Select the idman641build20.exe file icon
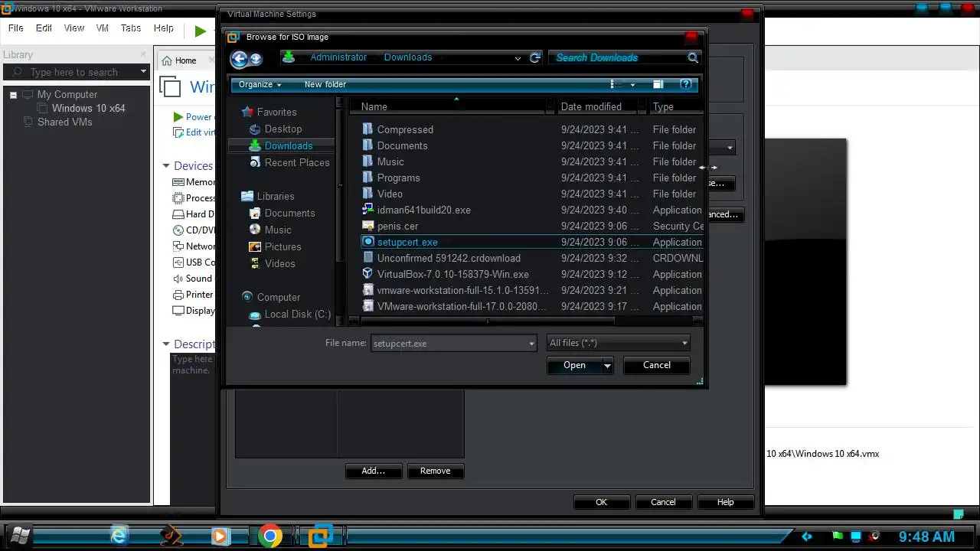 pyautogui.click(x=368, y=210)
